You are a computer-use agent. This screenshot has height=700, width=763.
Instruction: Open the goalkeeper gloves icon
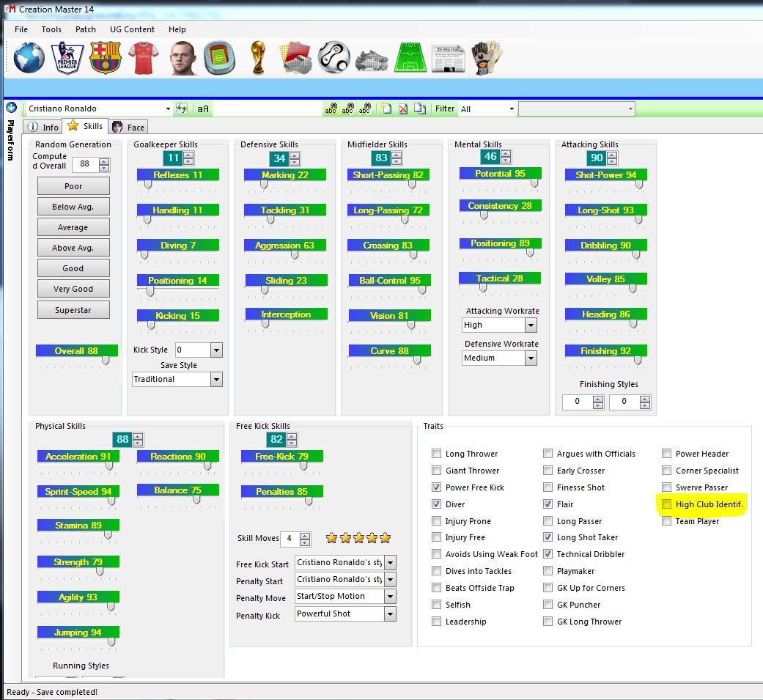pos(486,57)
